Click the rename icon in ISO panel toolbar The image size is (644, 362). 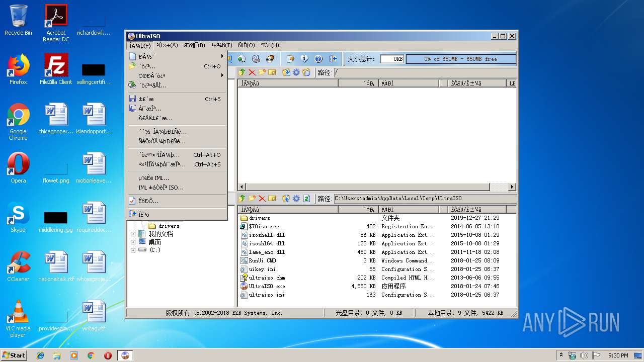coord(272,72)
